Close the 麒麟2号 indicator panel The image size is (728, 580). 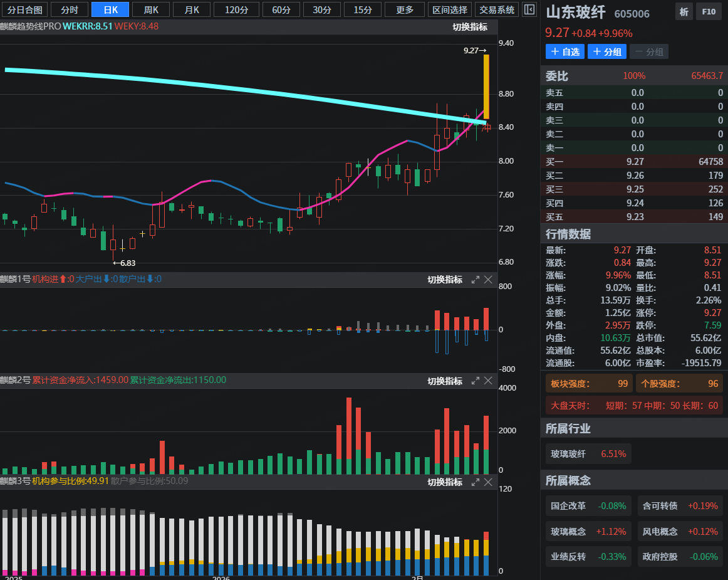(489, 381)
